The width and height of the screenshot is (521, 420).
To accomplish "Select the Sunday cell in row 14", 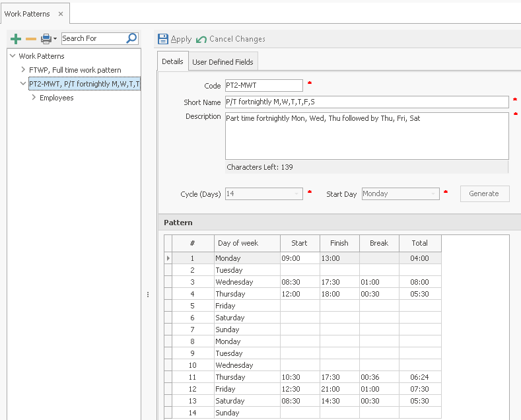I will tap(247, 413).
